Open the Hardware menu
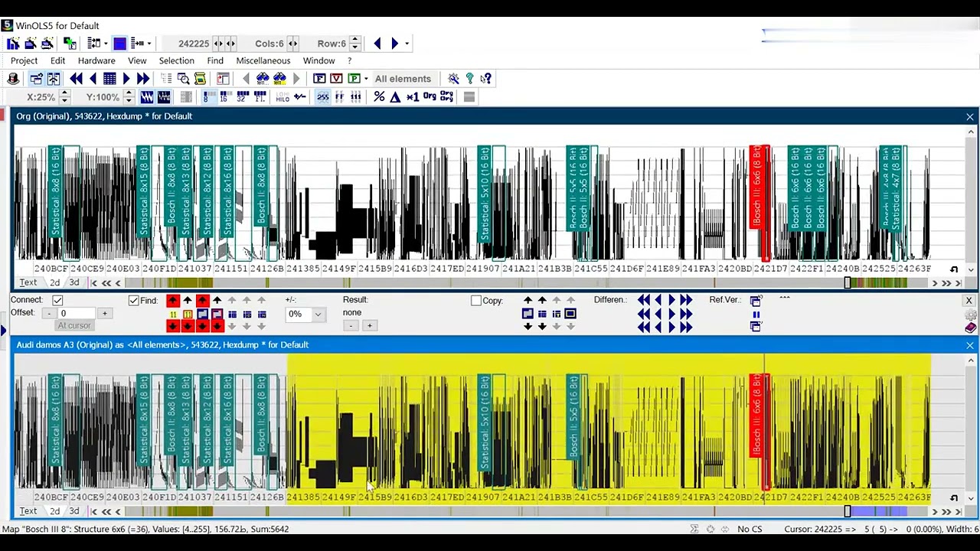This screenshot has width=980, height=551. click(x=96, y=60)
